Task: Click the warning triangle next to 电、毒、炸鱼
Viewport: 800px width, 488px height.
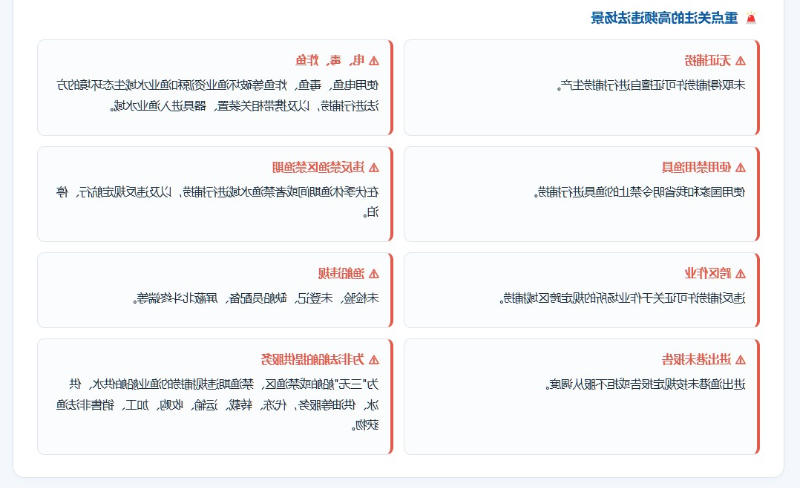Action: (x=373, y=61)
